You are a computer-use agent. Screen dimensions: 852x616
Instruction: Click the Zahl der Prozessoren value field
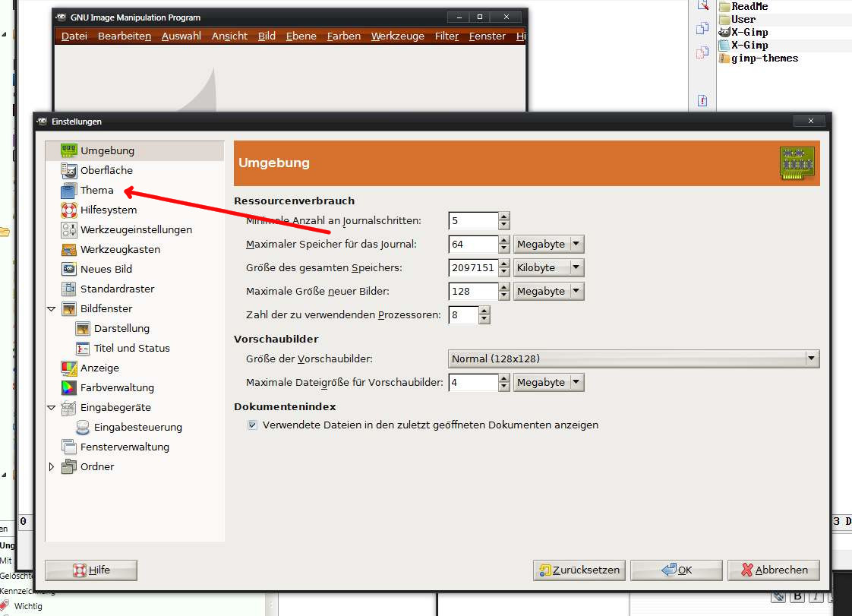click(x=463, y=314)
